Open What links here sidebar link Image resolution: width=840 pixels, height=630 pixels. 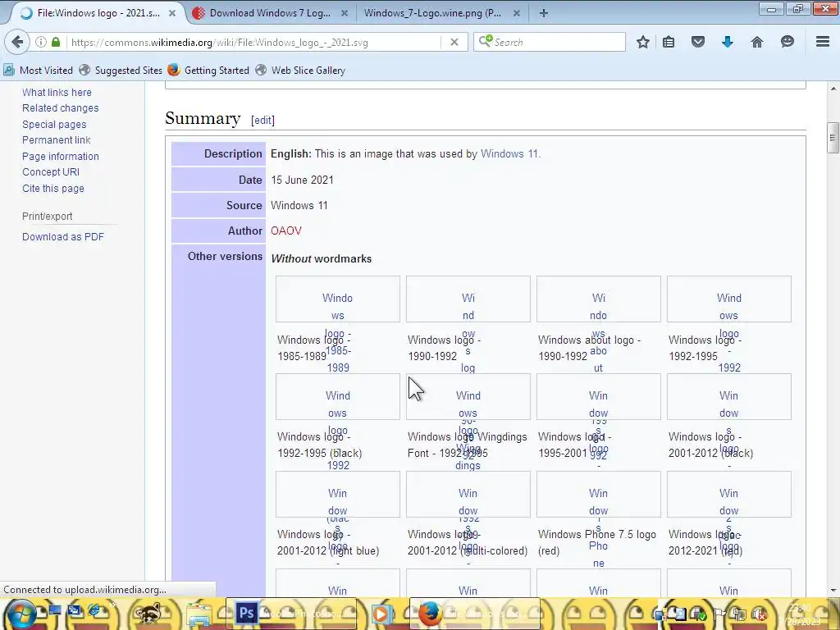point(57,92)
